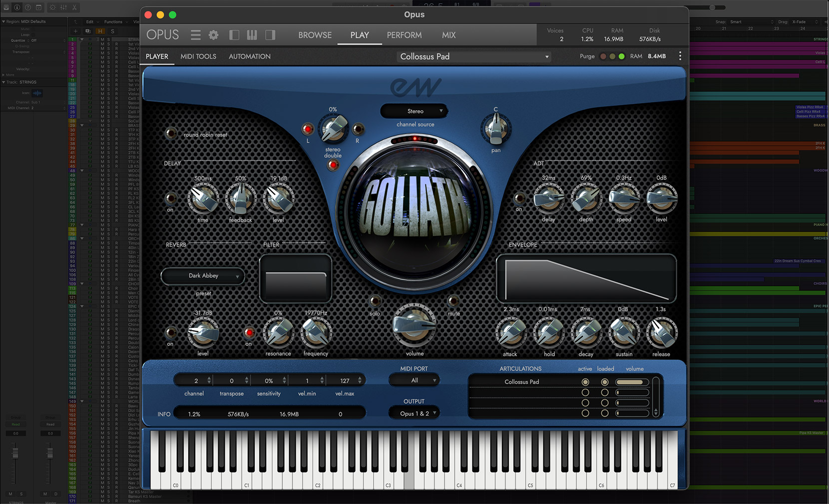Viewport: 829px width, 504px height.
Task: Open the MIDI TOOLS tab
Action: [198, 56]
